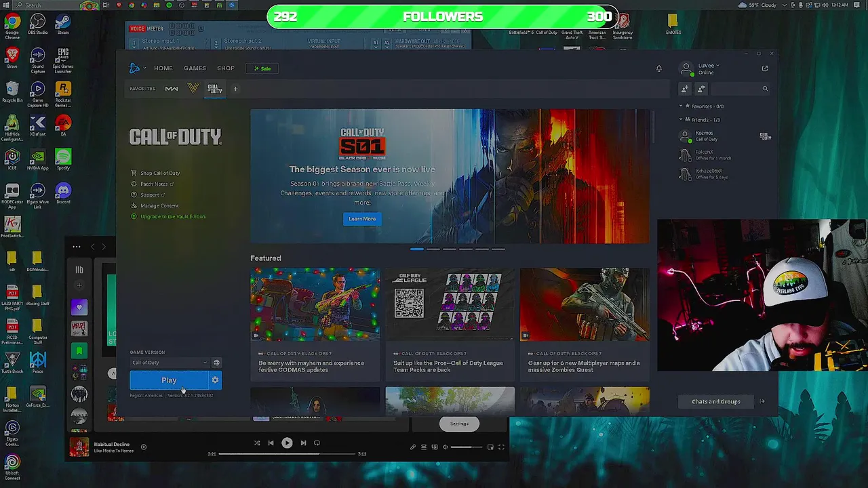
Task: Click the blue Play button
Action: coord(169,380)
